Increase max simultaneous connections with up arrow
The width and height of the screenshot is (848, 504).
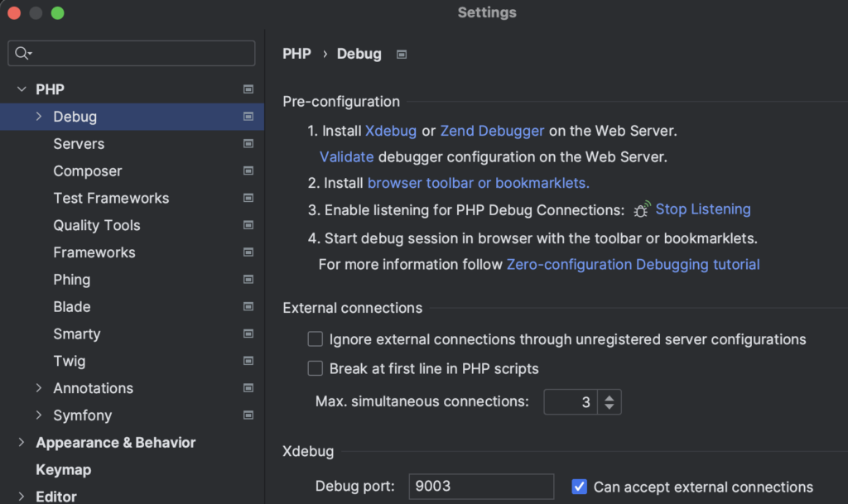point(609,397)
